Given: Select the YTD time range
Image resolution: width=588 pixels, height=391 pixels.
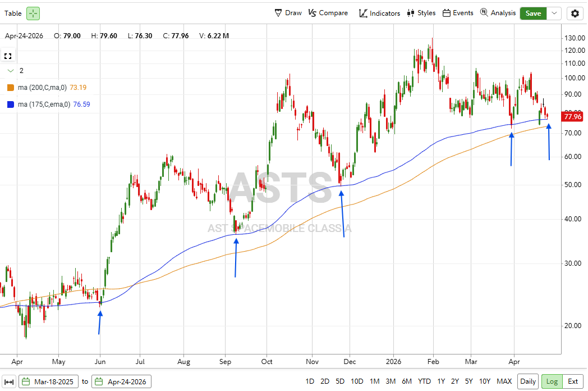Looking at the screenshot, I should (424, 381).
